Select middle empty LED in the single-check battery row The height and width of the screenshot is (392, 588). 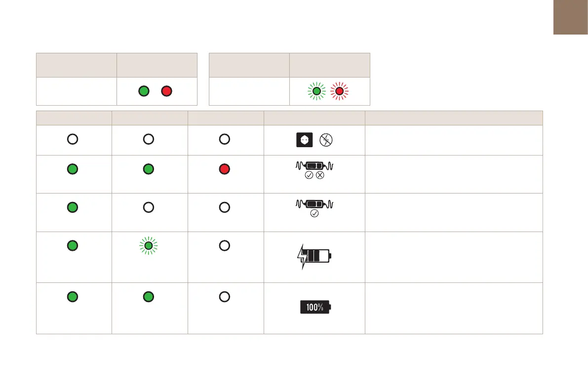[149, 207]
